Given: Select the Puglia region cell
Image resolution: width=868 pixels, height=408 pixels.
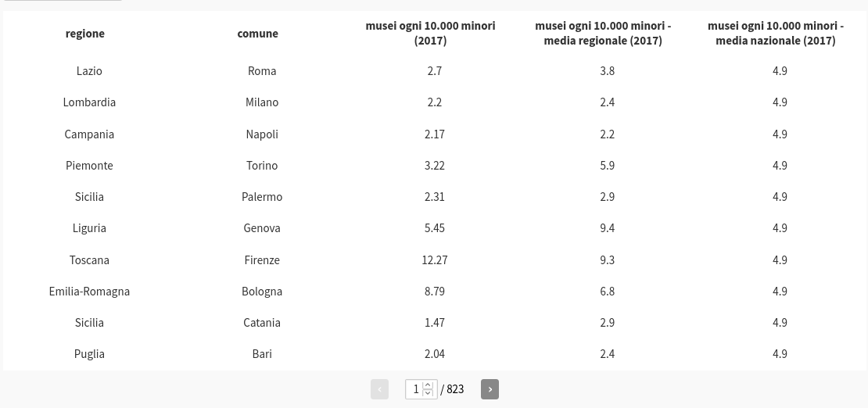Looking at the screenshot, I should (x=89, y=354).
